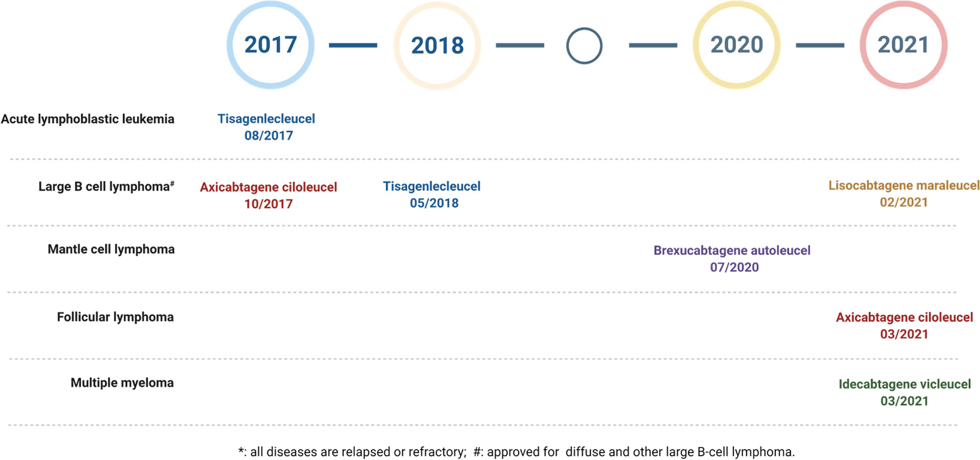
Task: Click 03/2021 date under Idecabtagene vicleucel
Action: click(904, 401)
